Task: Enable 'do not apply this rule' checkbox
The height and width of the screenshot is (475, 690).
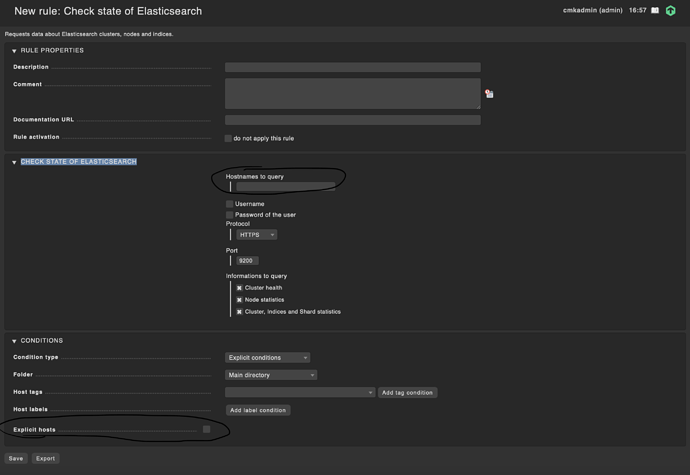Action: click(x=228, y=138)
